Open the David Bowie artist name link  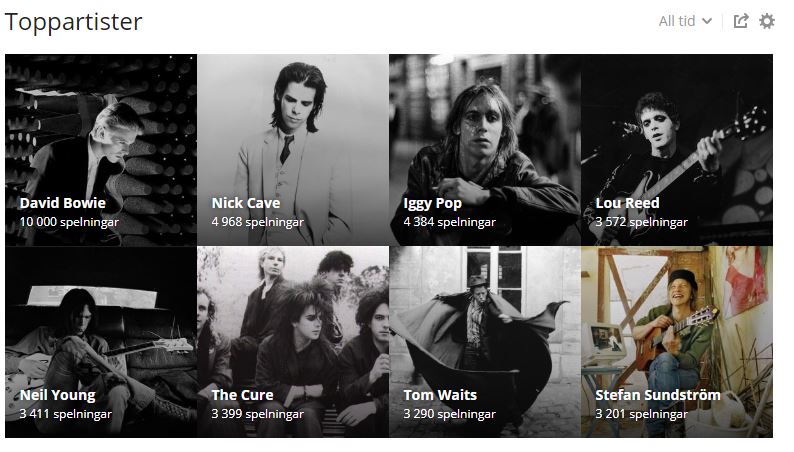62,203
